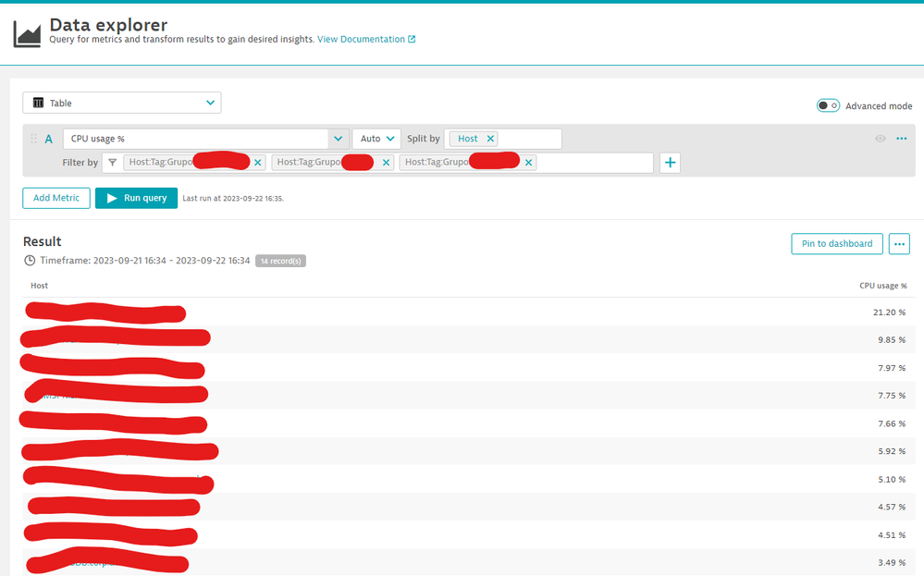Remove the third Host:Tag:Grupo filter
The image size is (924, 576).
pyautogui.click(x=529, y=163)
